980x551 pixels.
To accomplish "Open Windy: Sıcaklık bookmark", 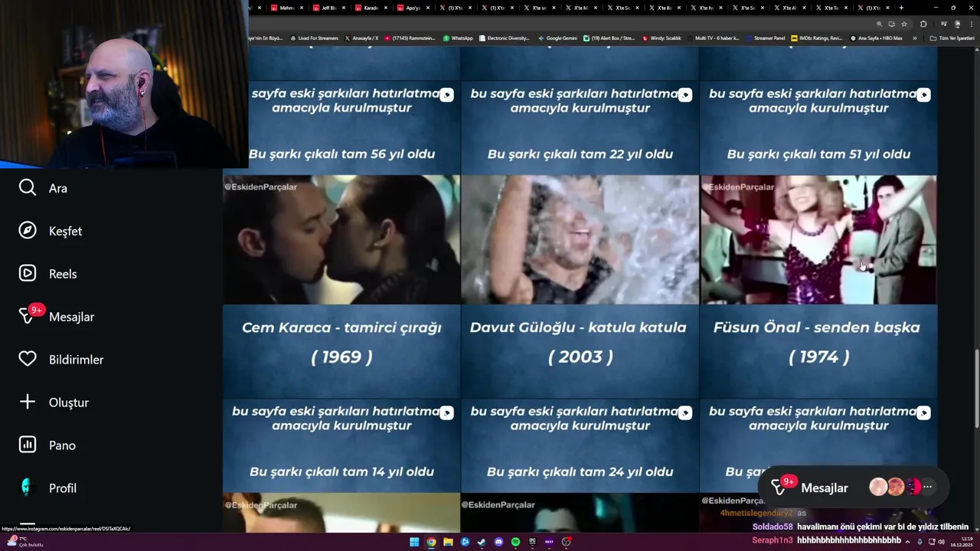I will [661, 38].
